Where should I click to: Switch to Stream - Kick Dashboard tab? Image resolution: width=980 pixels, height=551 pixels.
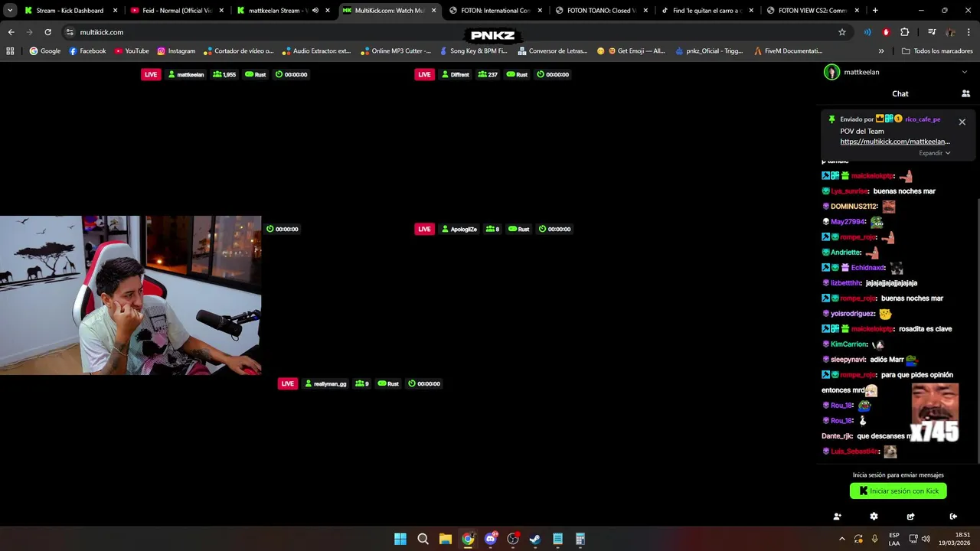pos(70,11)
